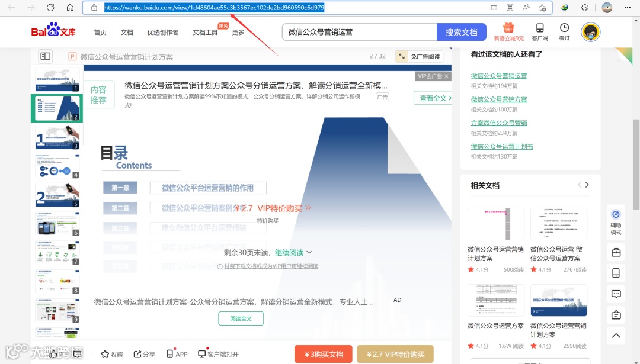Go to browser home page
Image resolution: width=640 pixels, height=364 pixels.
point(70,7)
